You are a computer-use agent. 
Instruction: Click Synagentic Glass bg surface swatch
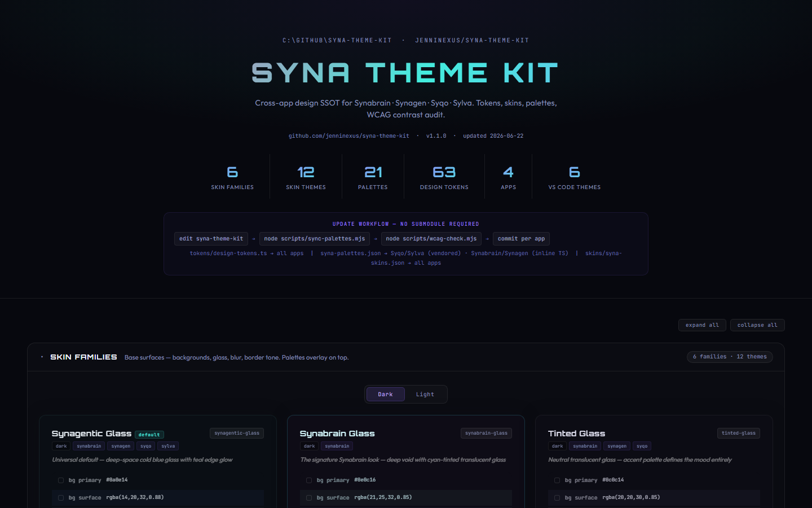[61, 498]
